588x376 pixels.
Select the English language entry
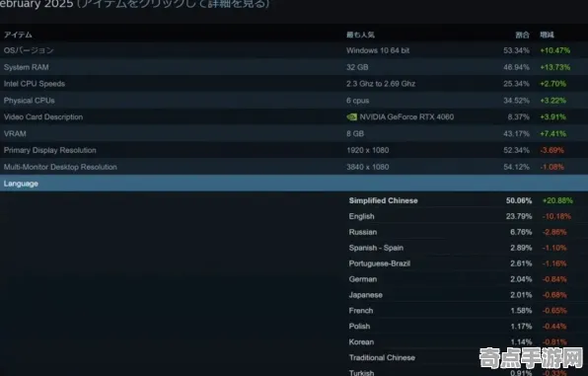[461, 216]
